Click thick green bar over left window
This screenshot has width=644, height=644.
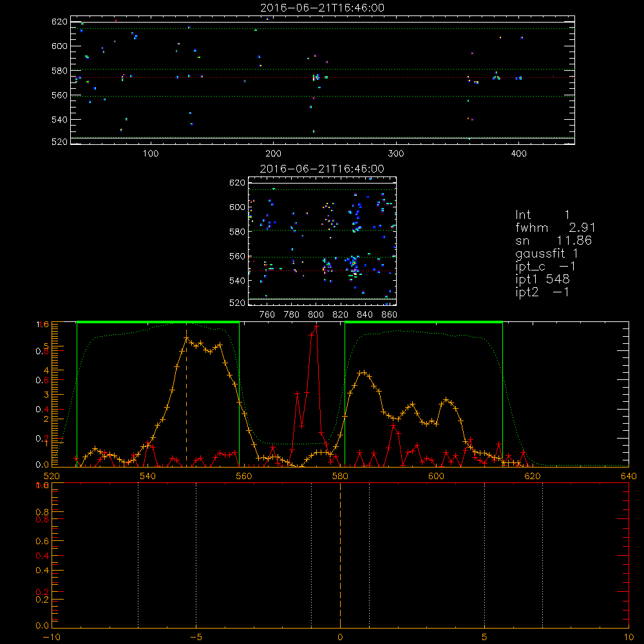158,322
